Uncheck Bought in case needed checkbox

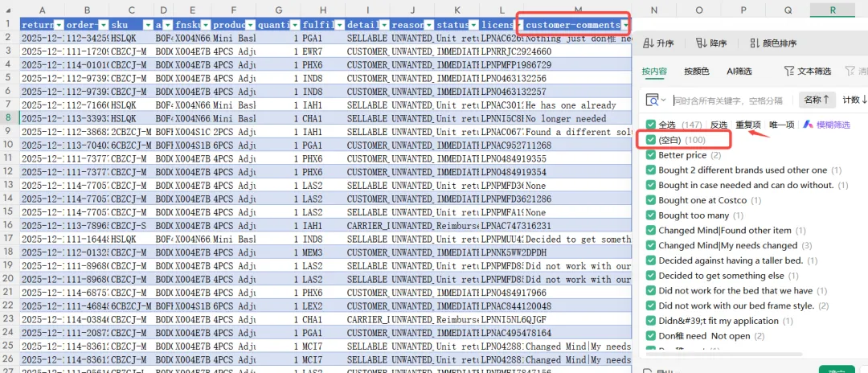(651, 185)
